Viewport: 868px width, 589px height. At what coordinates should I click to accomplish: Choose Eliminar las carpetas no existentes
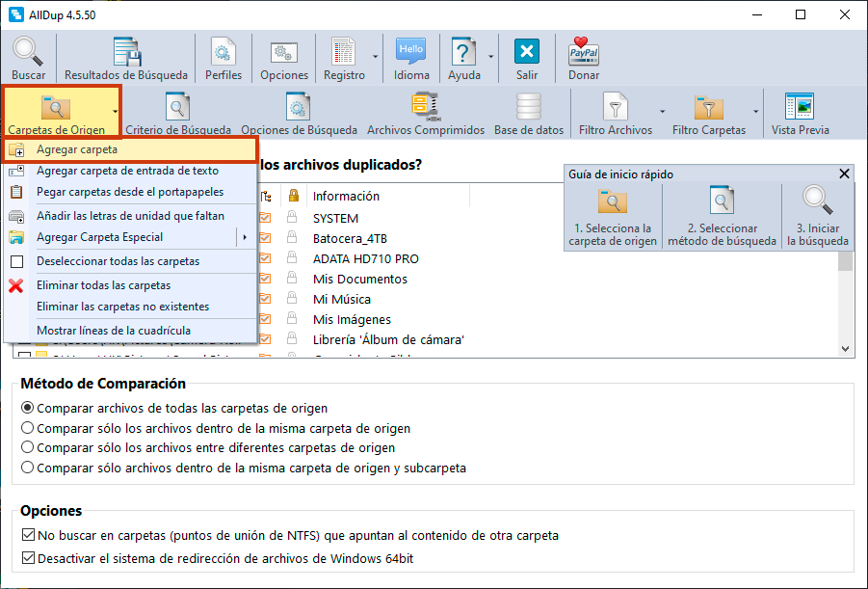[x=130, y=307]
